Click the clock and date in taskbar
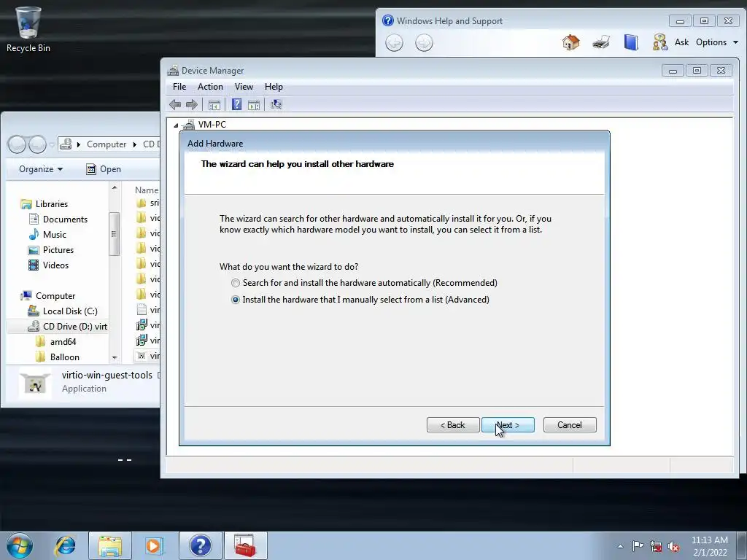The image size is (747, 560). tap(709, 546)
